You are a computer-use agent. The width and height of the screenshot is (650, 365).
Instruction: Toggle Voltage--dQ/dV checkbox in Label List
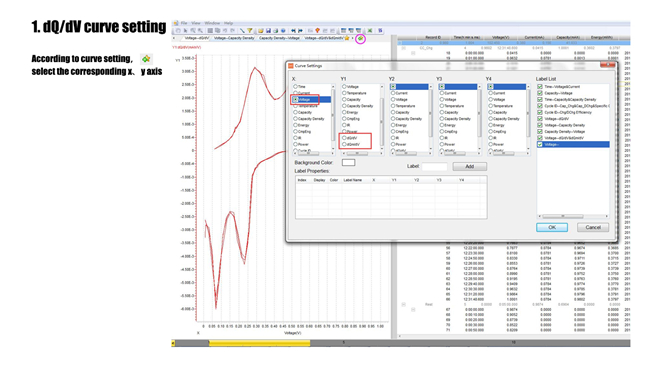coord(540,119)
